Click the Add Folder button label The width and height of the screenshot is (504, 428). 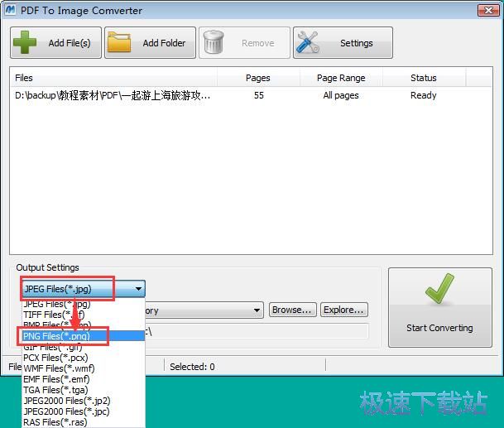point(164,43)
